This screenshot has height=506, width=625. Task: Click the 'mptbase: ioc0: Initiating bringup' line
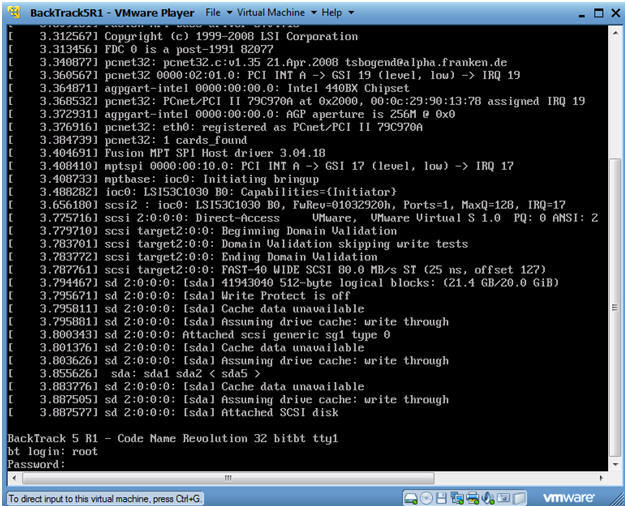[x=163, y=179]
